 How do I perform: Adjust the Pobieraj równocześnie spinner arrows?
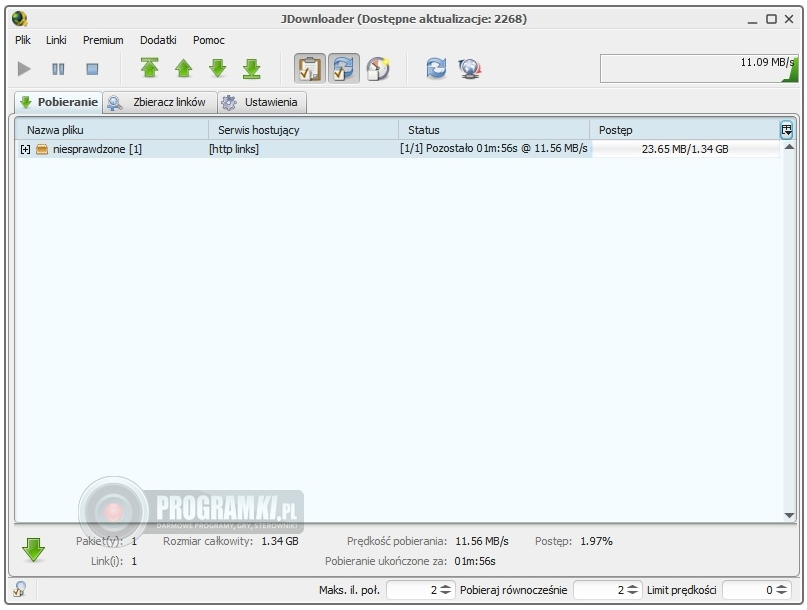click(x=633, y=590)
